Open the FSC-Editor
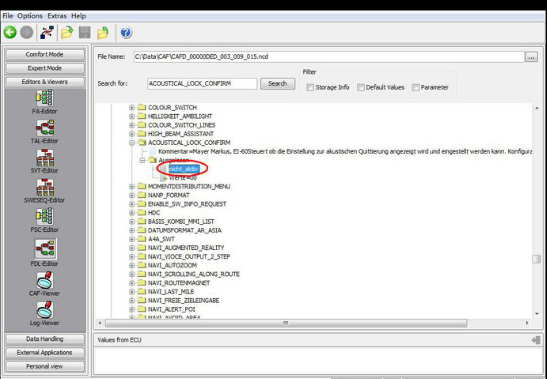Screen dimensions: 547x379 pos(44,220)
